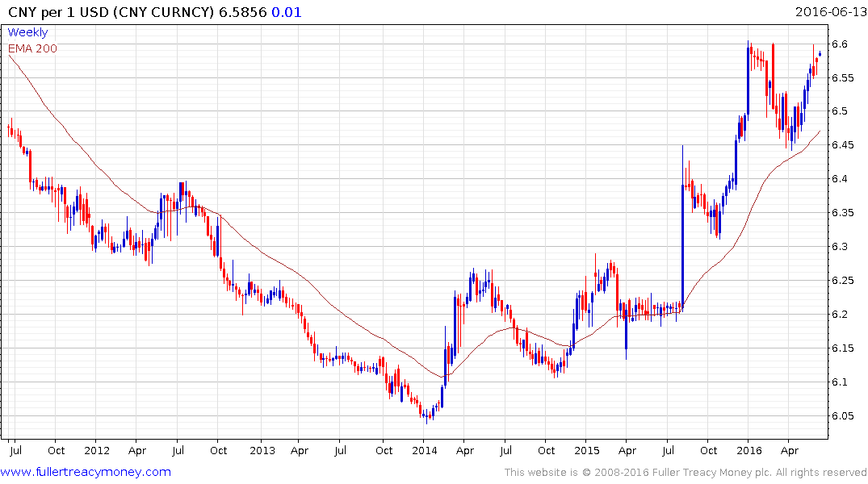Screen dimensions: 868x484
Task: Click the 2012 year label on time axis
Action: [x=97, y=451]
